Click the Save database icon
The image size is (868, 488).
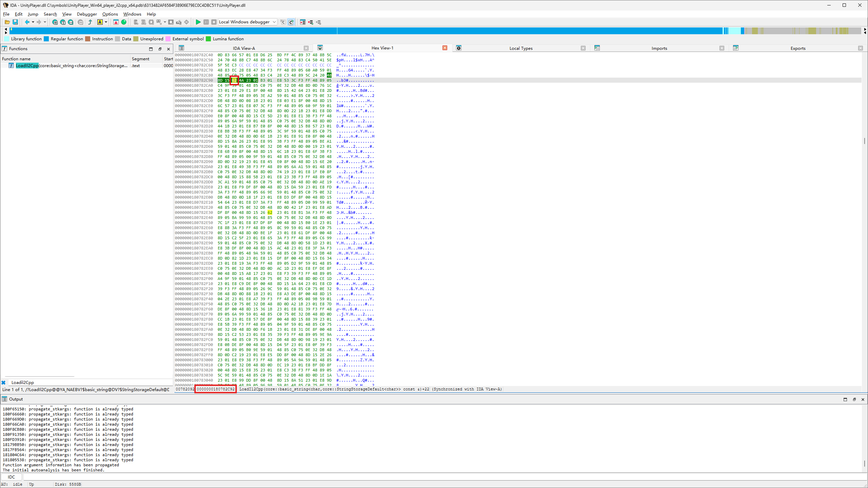(15, 22)
